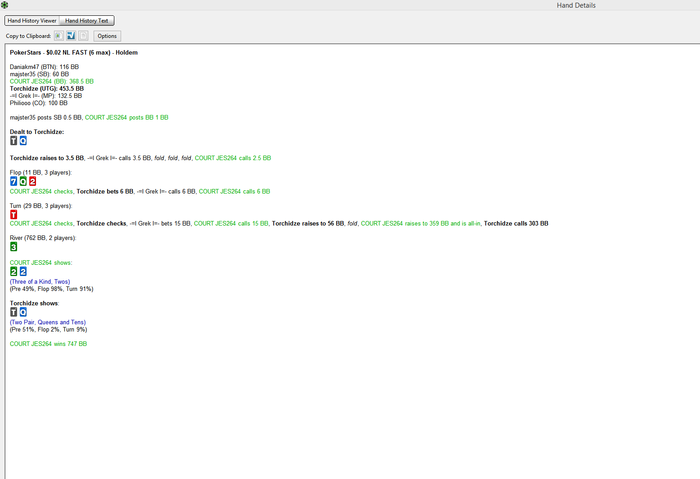
Task: Click 'COURT JES264 posts BB 1 BB' text
Action: pos(127,117)
